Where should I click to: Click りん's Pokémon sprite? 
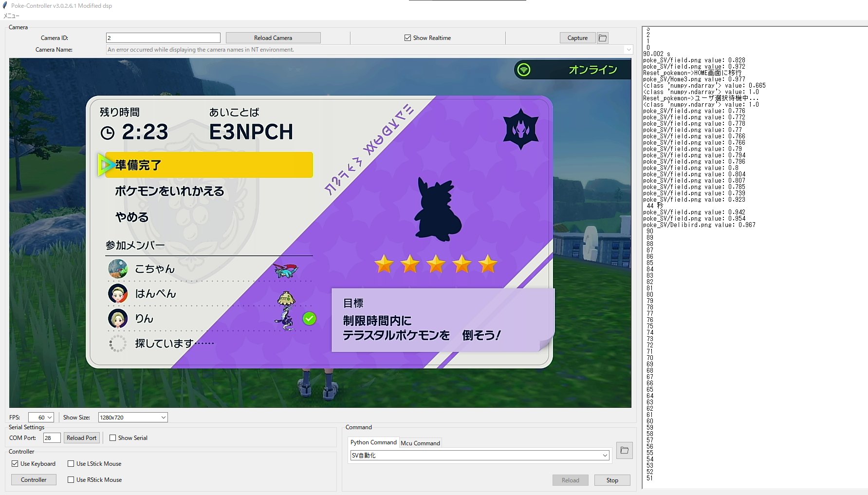[285, 319]
